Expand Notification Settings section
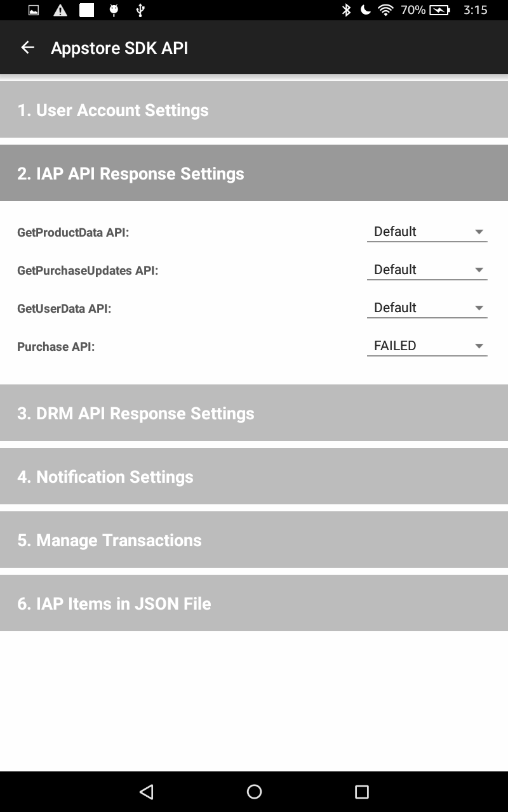 pyautogui.click(x=254, y=476)
